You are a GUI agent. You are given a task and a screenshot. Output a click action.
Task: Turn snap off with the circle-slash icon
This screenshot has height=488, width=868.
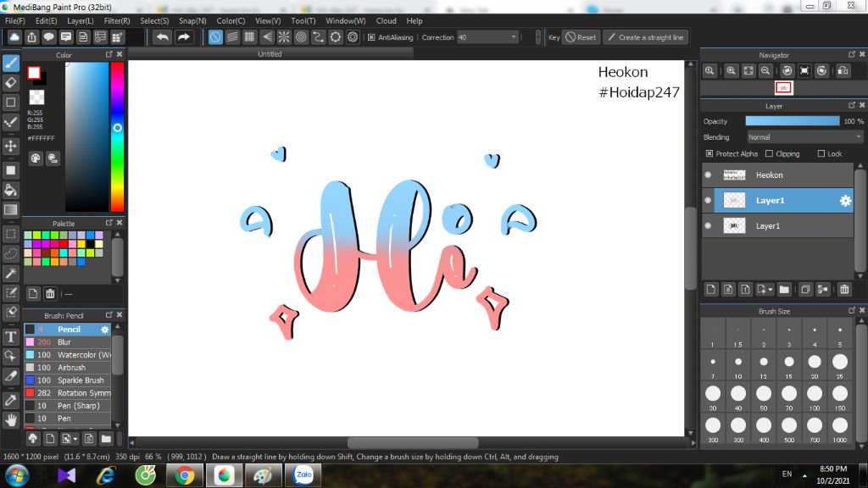(215, 37)
